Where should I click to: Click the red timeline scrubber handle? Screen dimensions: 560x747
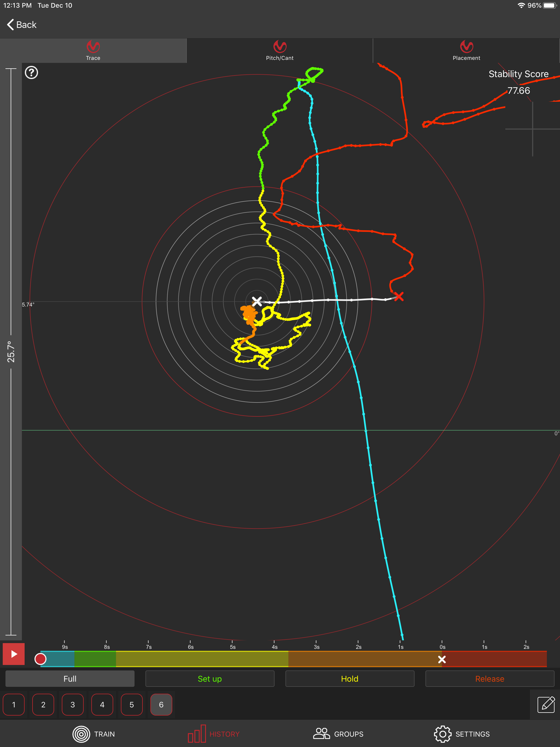(40, 659)
